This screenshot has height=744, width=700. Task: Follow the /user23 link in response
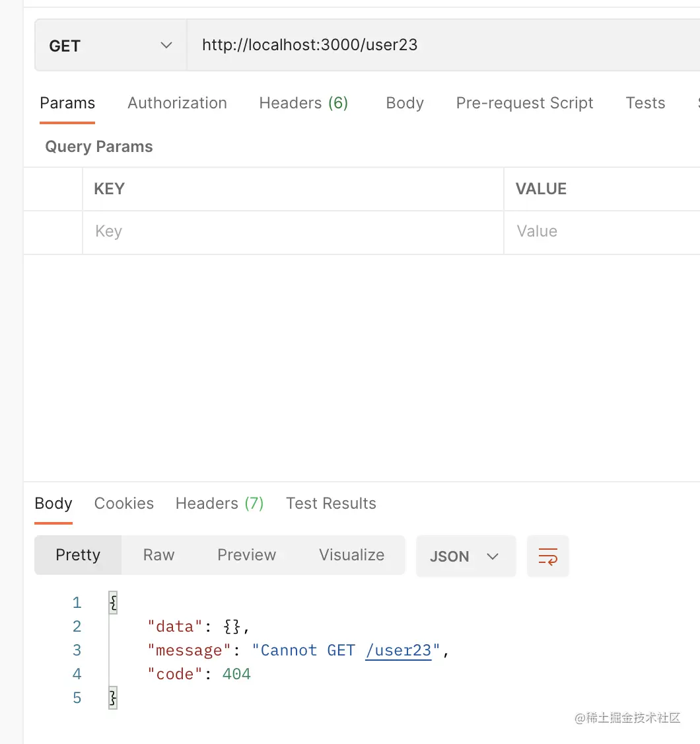(398, 650)
